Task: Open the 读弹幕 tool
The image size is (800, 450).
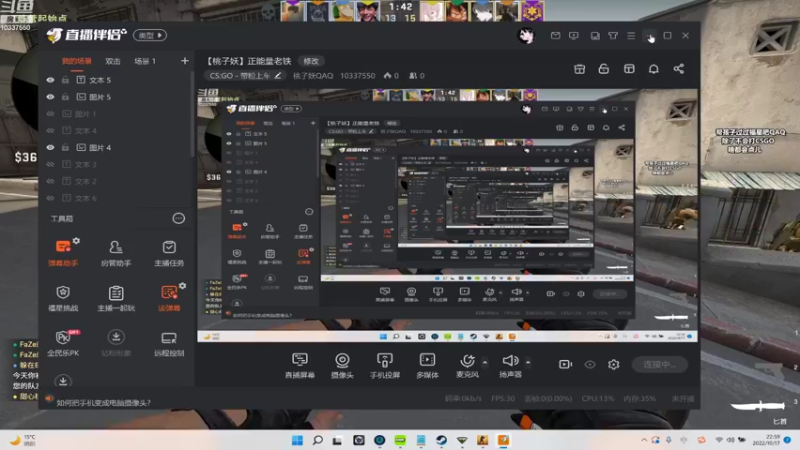Action: (x=169, y=298)
